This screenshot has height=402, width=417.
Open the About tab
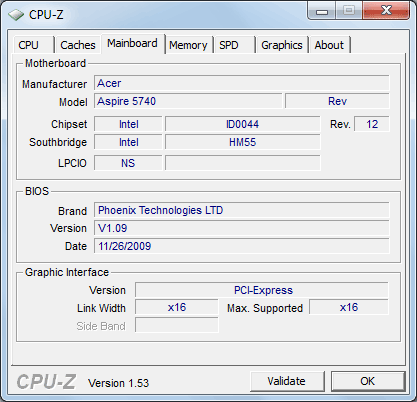tap(329, 45)
